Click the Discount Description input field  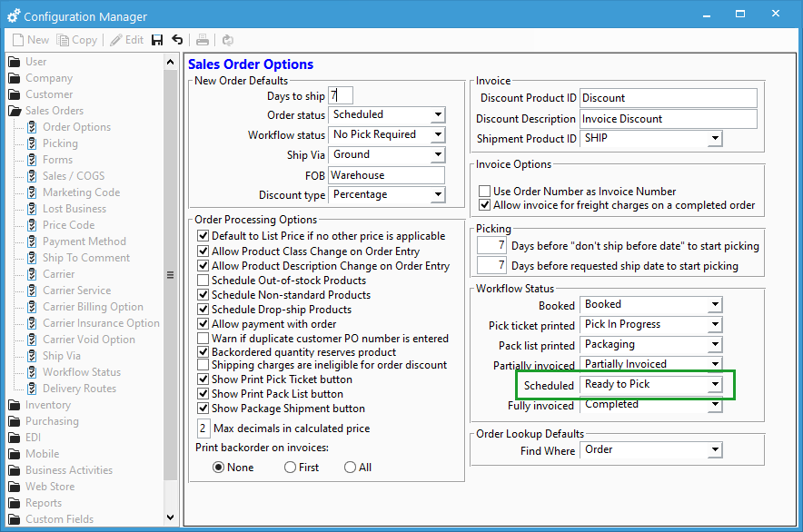coord(669,119)
